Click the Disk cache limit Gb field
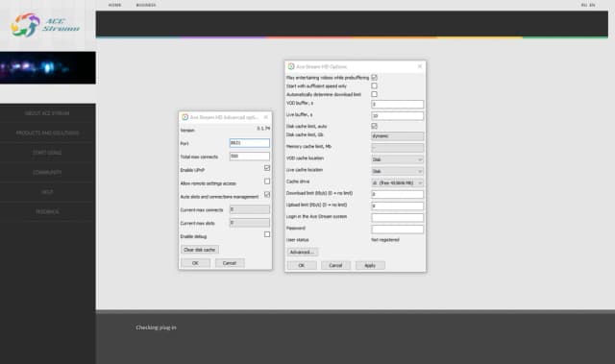 (x=397, y=136)
